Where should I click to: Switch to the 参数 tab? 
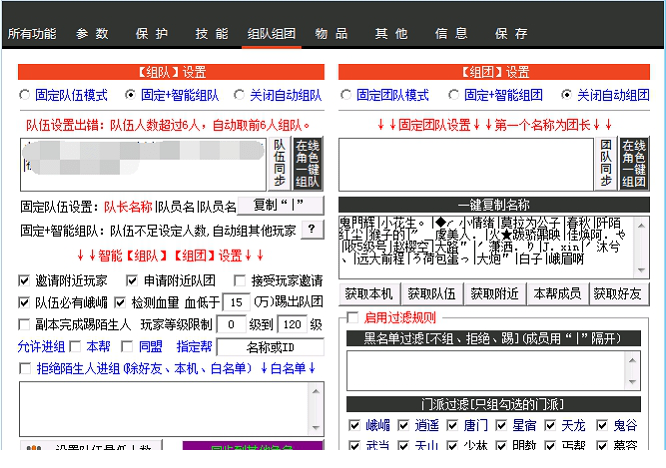92,34
